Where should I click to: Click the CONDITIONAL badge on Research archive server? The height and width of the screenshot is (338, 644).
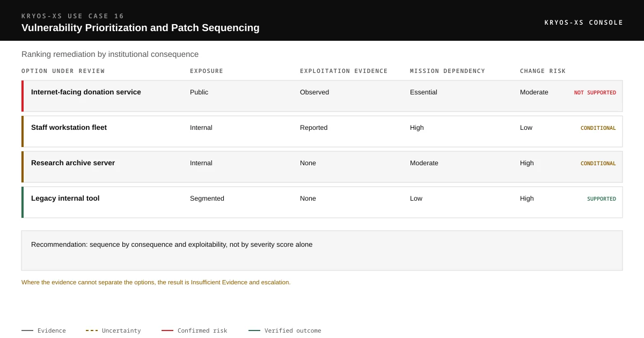click(598, 164)
